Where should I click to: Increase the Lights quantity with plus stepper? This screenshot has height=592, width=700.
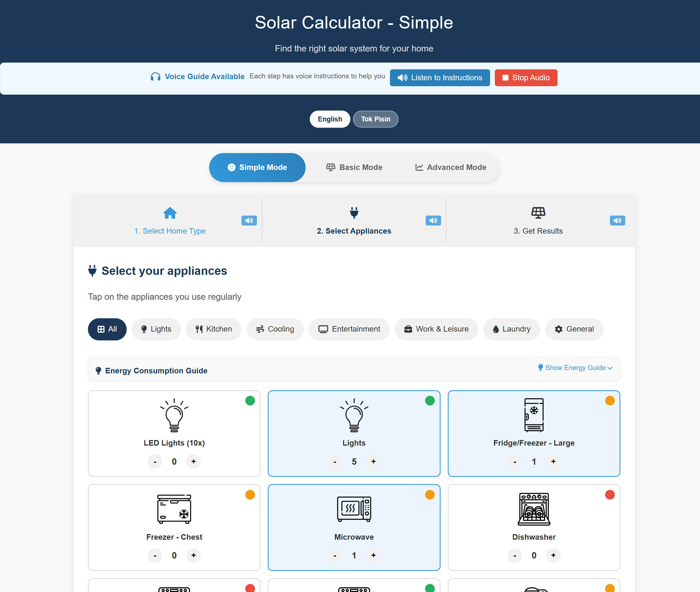click(373, 461)
